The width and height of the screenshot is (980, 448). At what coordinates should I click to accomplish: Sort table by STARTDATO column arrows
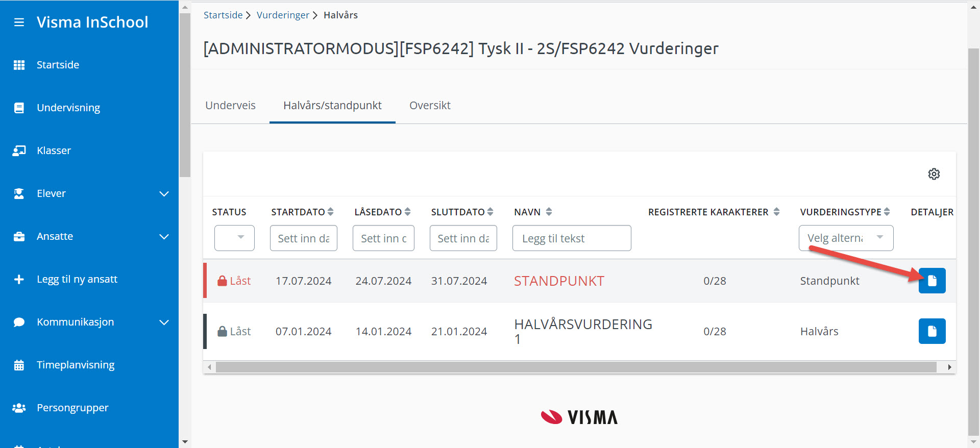tap(330, 212)
